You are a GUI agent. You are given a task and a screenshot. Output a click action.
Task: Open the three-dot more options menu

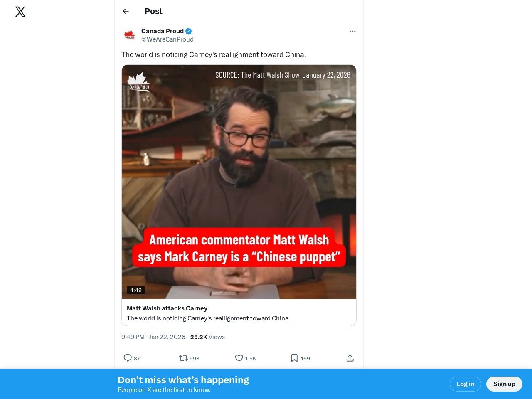tap(352, 31)
